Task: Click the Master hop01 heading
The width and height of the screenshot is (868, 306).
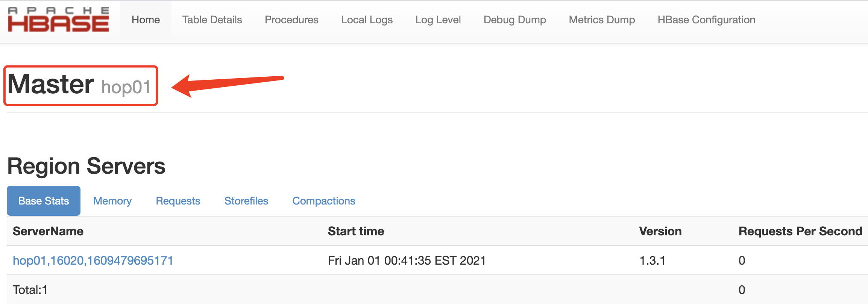Action: click(x=79, y=85)
